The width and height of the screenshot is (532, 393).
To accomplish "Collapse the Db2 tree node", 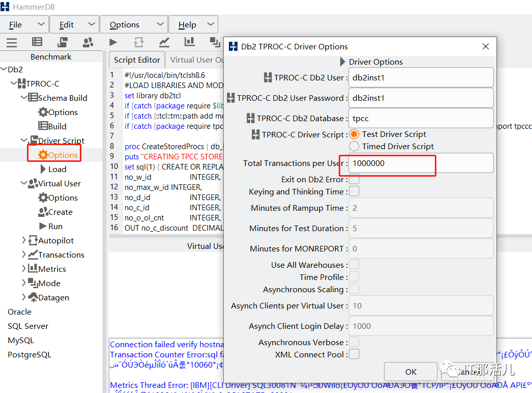I will coord(4,69).
